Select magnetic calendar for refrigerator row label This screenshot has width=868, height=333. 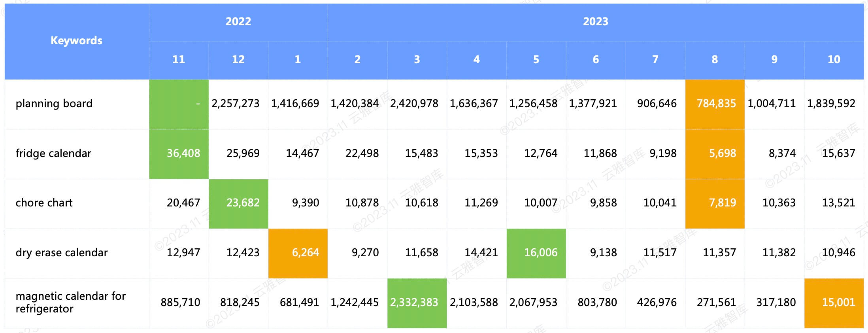pyautogui.click(x=70, y=303)
